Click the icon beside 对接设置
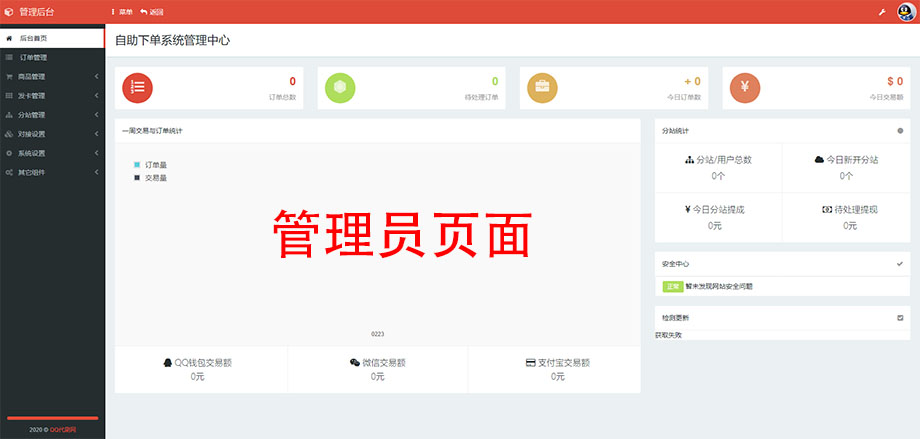 9,134
